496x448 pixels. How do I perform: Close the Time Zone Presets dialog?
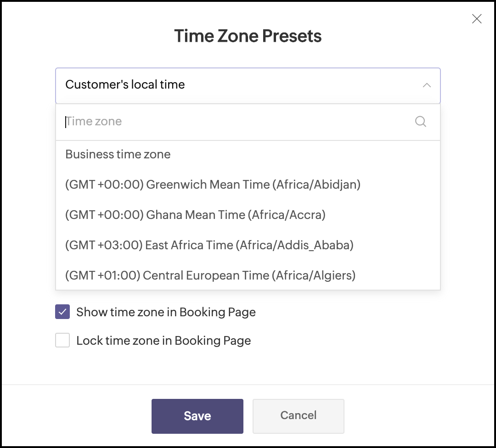(476, 19)
